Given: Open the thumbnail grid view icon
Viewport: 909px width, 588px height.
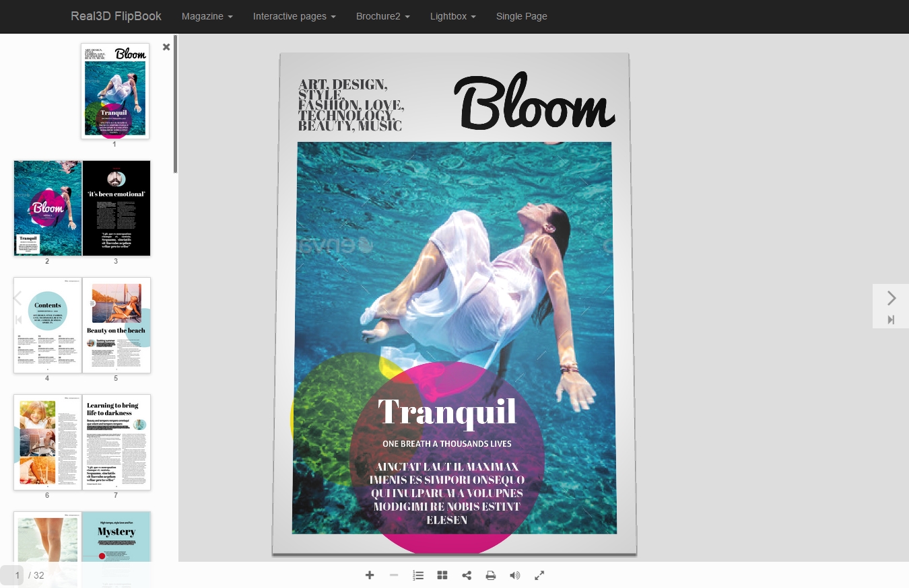Looking at the screenshot, I should [x=442, y=575].
